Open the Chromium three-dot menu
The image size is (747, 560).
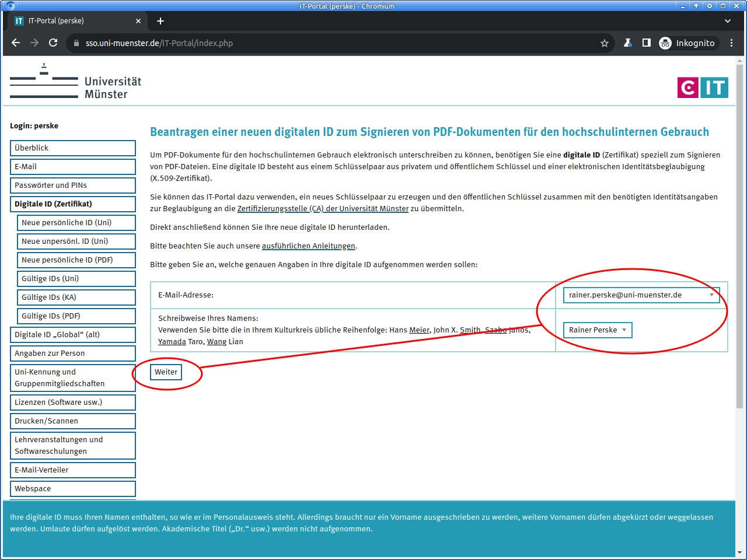pos(731,43)
